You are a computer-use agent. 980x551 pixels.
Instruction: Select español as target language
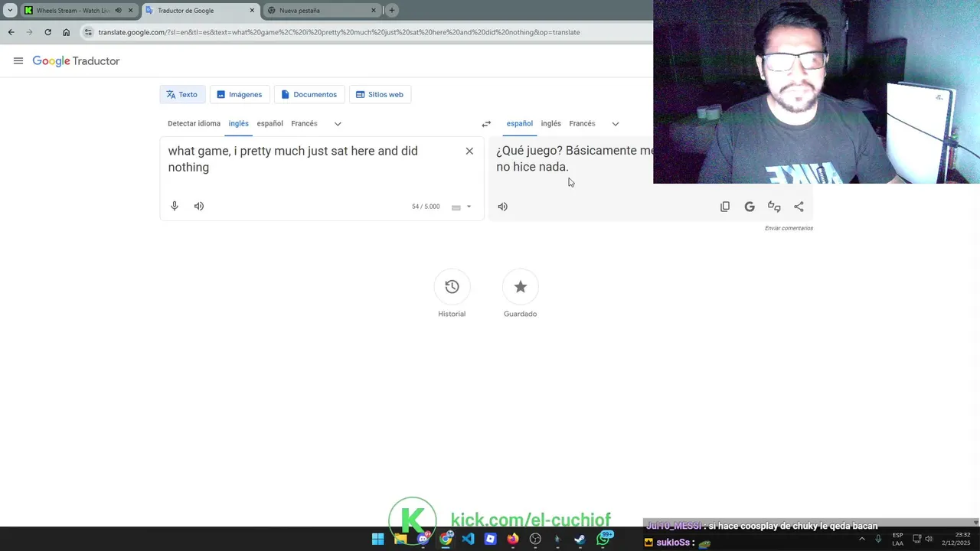[519, 123]
